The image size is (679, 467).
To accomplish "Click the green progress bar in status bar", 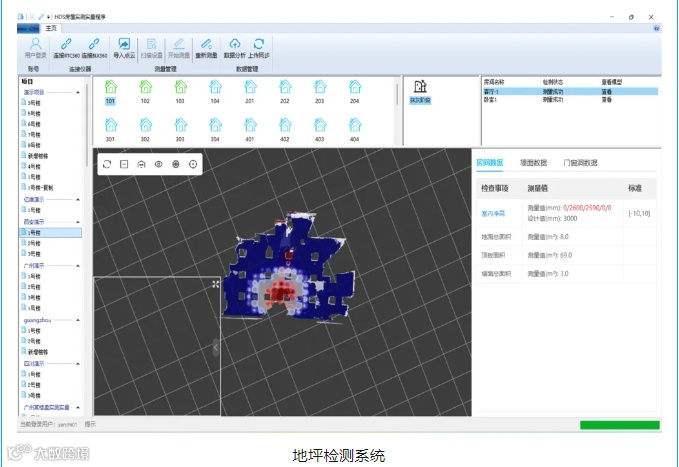I will 620,425.
